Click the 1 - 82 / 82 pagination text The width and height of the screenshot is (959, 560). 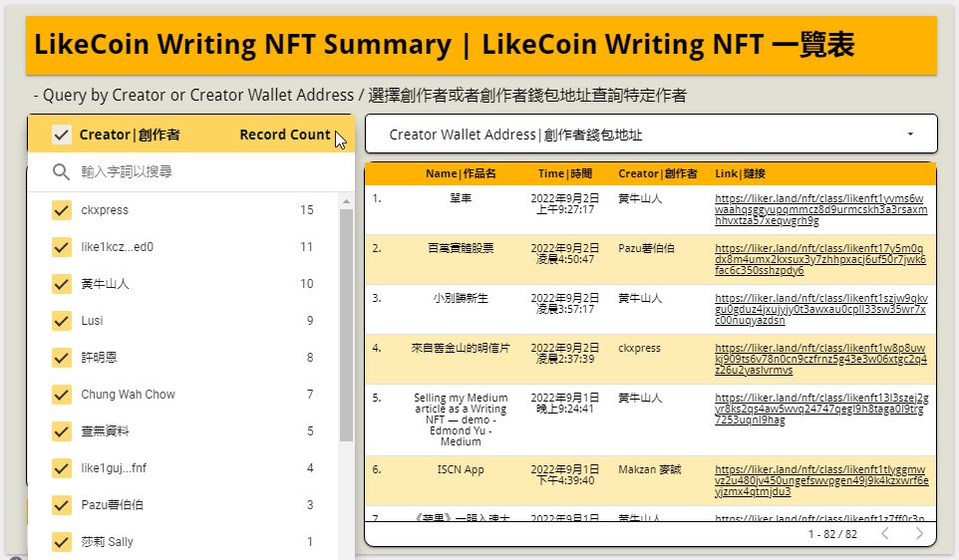(832, 534)
